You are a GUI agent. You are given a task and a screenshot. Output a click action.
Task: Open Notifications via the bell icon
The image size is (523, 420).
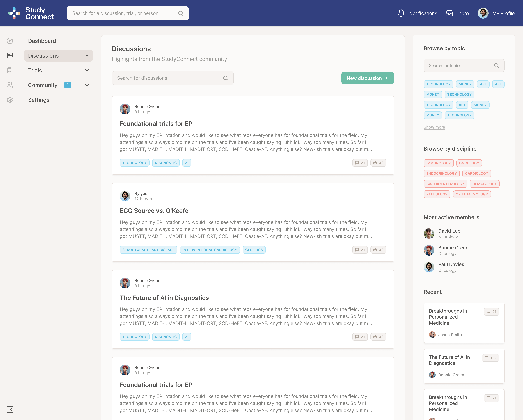coord(401,13)
